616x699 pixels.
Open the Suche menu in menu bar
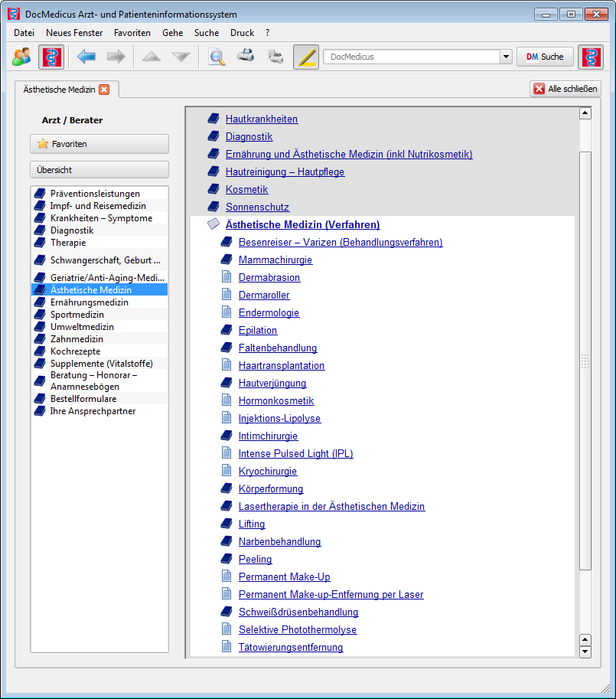click(207, 33)
